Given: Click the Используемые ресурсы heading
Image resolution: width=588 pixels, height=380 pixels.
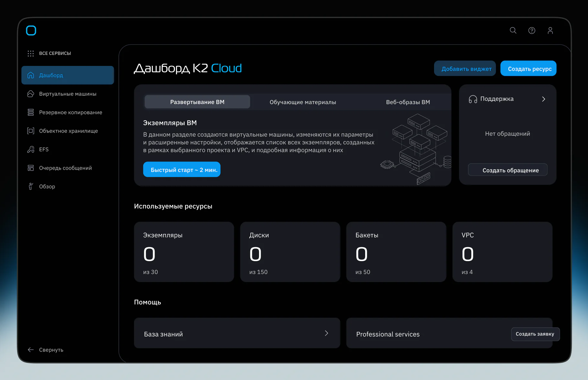Looking at the screenshot, I should (173, 206).
